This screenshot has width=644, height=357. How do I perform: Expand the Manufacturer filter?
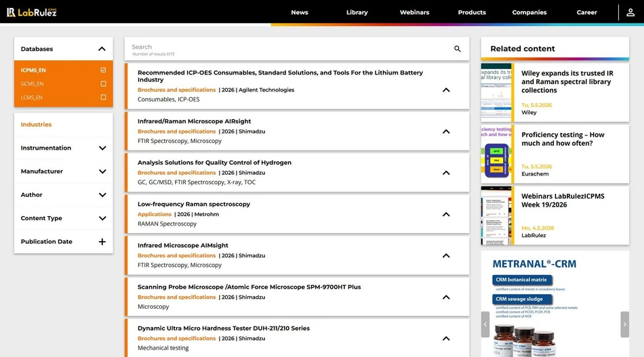(x=102, y=171)
